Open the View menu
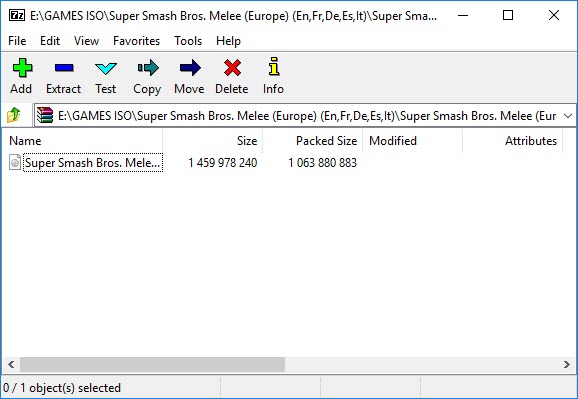This screenshot has height=399, width=578. click(86, 41)
